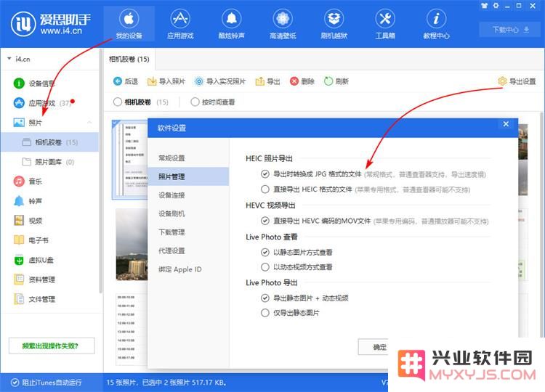
Task: Open the skin/theme shirt icon in title bar
Action: click(484, 6)
